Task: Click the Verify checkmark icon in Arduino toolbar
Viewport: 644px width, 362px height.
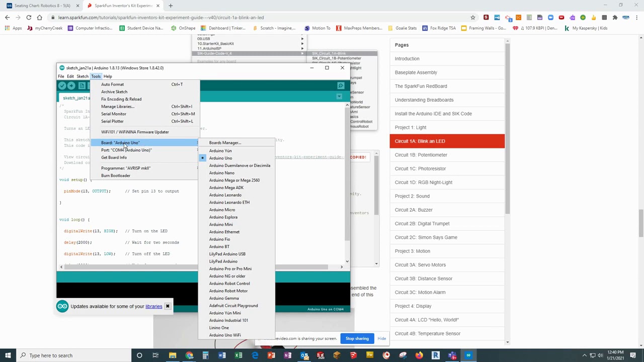Action: pyautogui.click(x=62, y=86)
